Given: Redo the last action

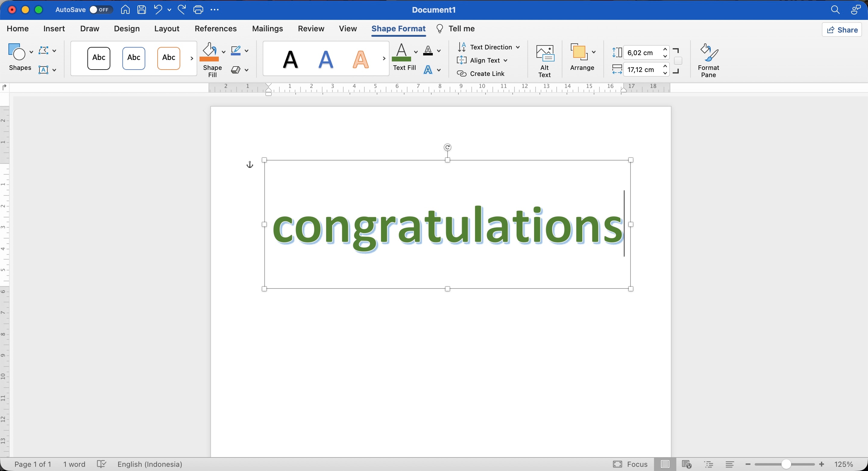Looking at the screenshot, I should (x=182, y=10).
